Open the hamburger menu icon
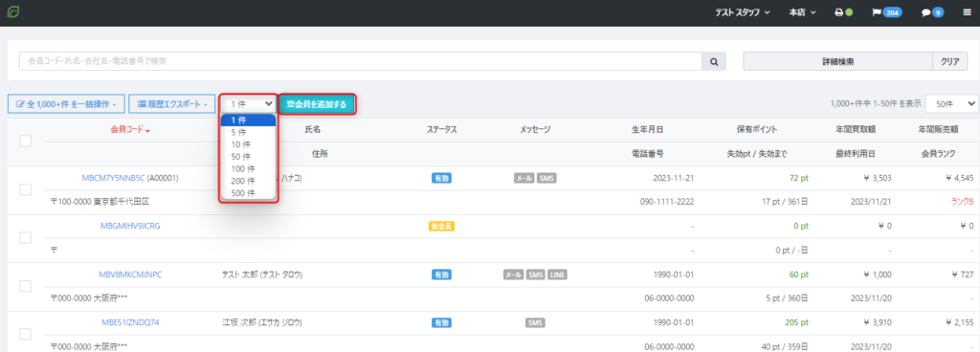 coord(967,12)
